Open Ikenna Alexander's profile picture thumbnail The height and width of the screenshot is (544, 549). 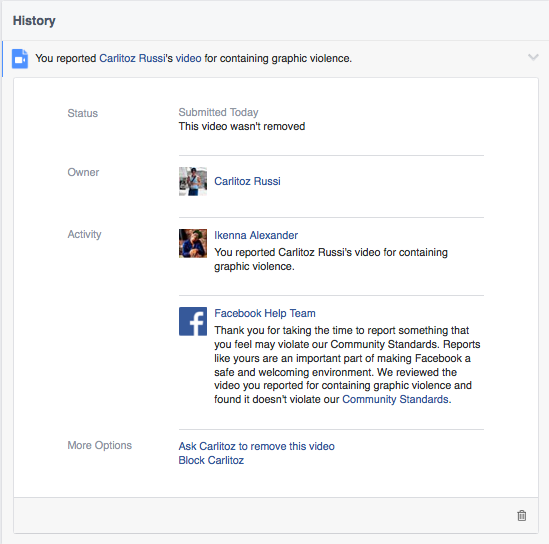pyautogui.click(x=193, y=243)
